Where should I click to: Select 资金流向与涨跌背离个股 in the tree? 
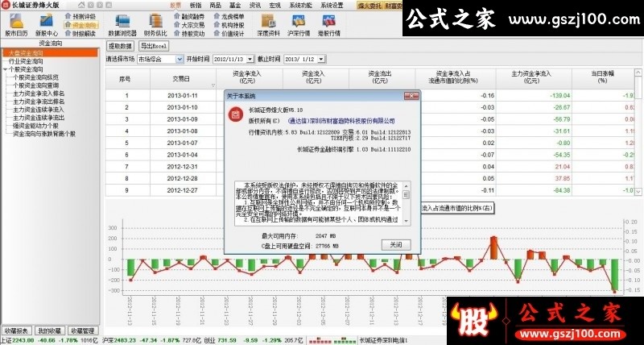[x=44, y=134]
